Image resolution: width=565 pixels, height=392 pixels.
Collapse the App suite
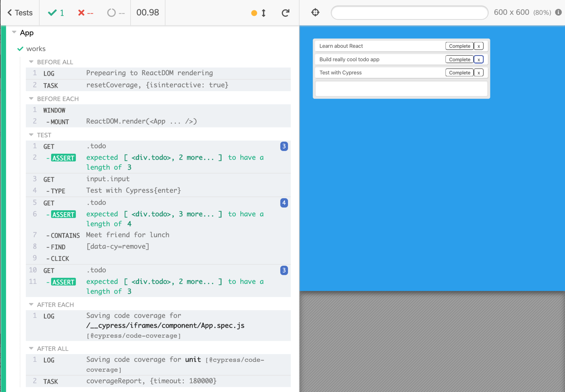click(14, 33)
